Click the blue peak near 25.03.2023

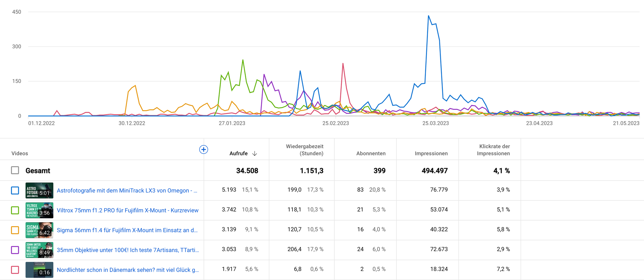pyautogui.click(x=429, y=16)
